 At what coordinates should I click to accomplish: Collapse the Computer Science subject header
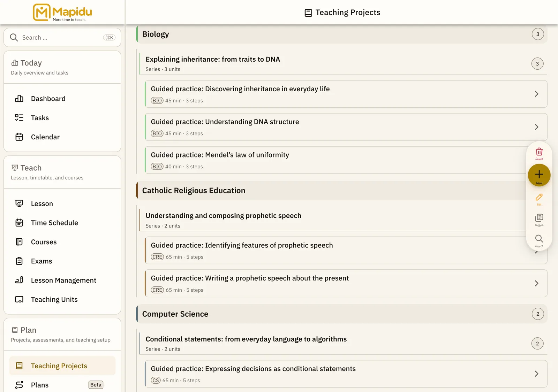pyautogui.click(x=342, y=314)
